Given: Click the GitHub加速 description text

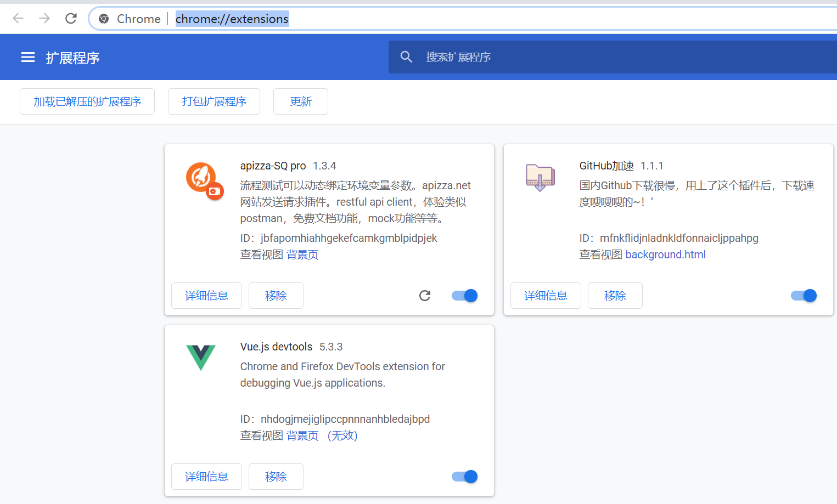Looking at the screenshot, I should 696,194.
